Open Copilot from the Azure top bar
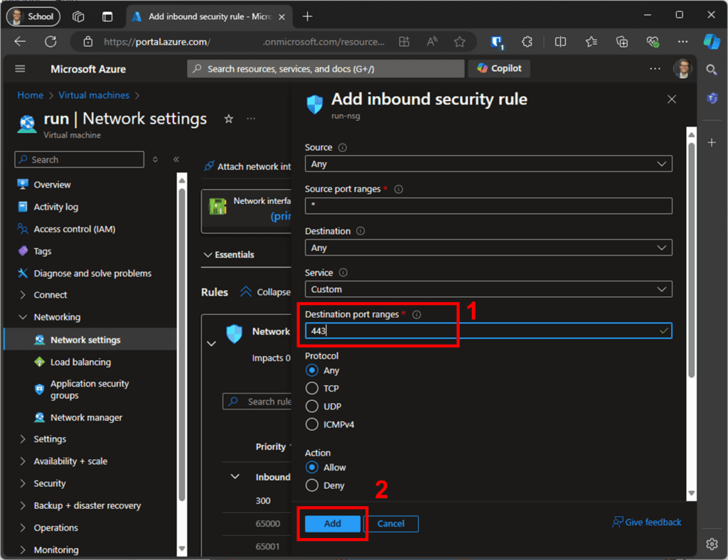 click(499, 68)
